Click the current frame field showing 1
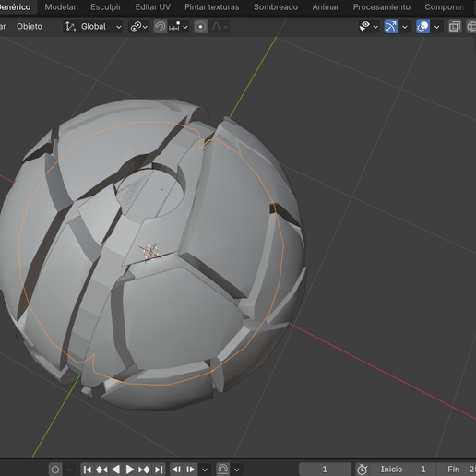Image resolution: width=476 pixels, height=476 pixels. (x=325, y=470)
